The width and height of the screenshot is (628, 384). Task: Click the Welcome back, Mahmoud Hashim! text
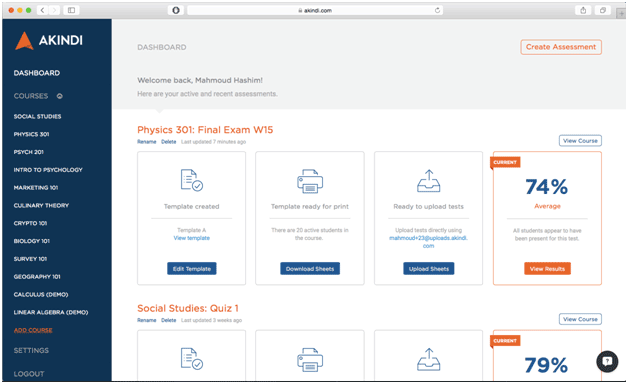200,80
